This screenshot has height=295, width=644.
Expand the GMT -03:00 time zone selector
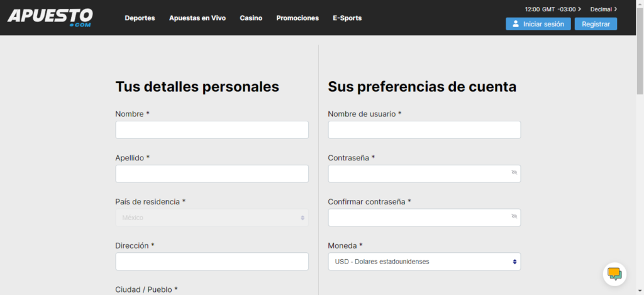tap(553, 9)
